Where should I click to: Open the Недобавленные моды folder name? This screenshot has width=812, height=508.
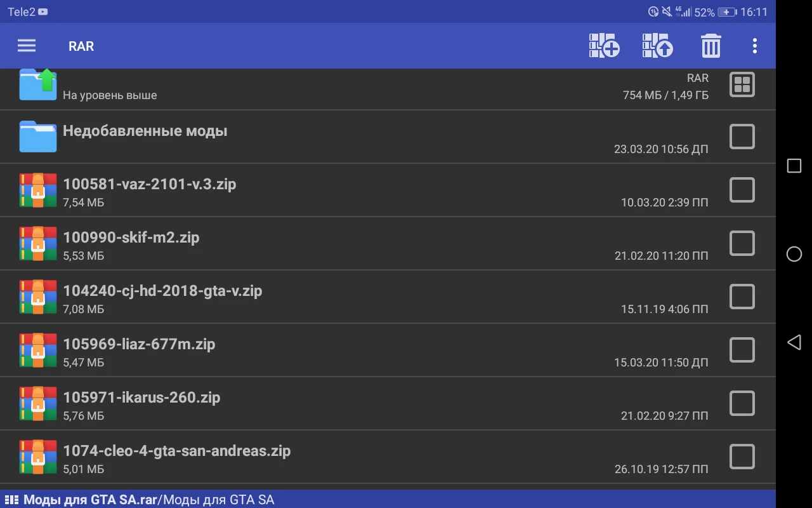coord(145,131)
